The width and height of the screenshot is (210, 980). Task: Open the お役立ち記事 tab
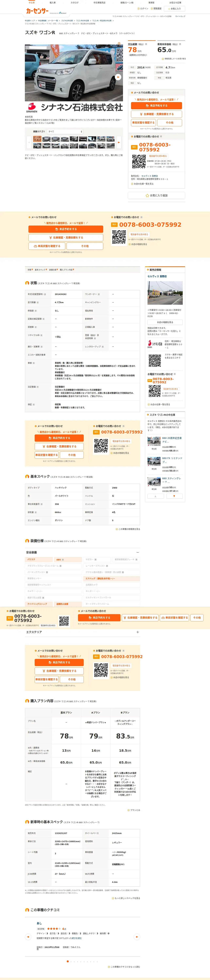pos(175,3)
